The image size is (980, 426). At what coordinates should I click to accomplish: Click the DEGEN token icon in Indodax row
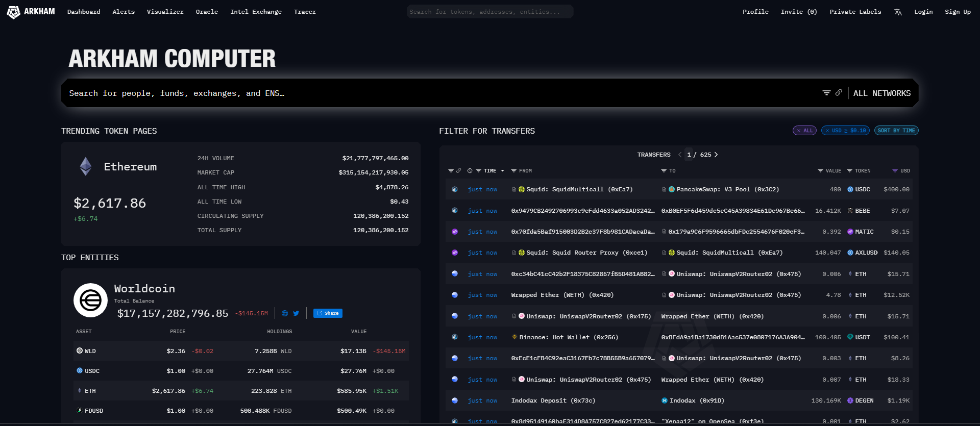tap(850, 400)
